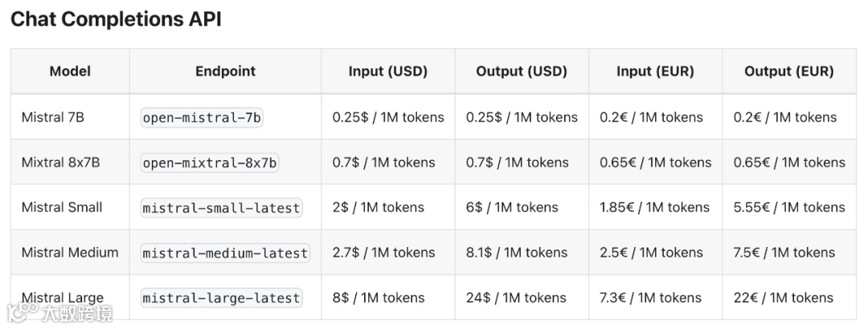
Task: Select the mistral-medium-latest endpoint code
Action: pyautogui.click(x=225, y=253)
